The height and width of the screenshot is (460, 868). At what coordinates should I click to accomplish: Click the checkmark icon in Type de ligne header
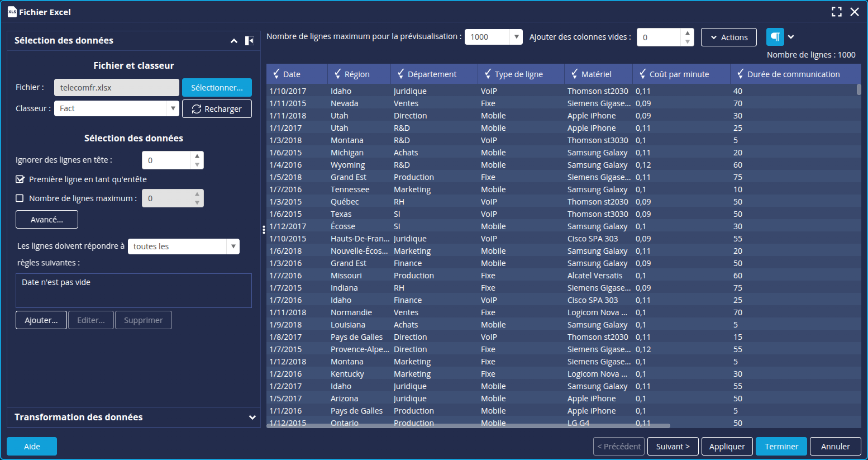(x=488, y=74)
